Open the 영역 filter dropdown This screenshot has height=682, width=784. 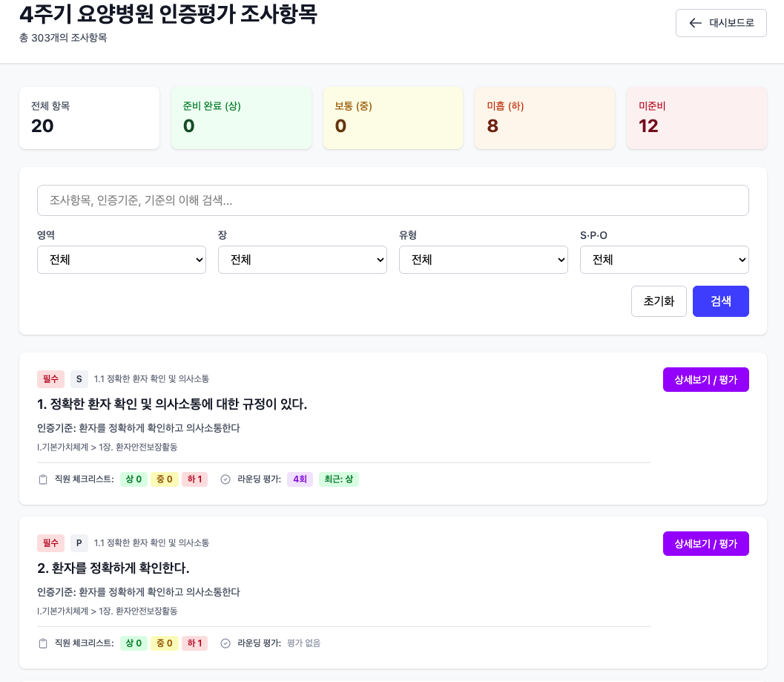(122, 260)
